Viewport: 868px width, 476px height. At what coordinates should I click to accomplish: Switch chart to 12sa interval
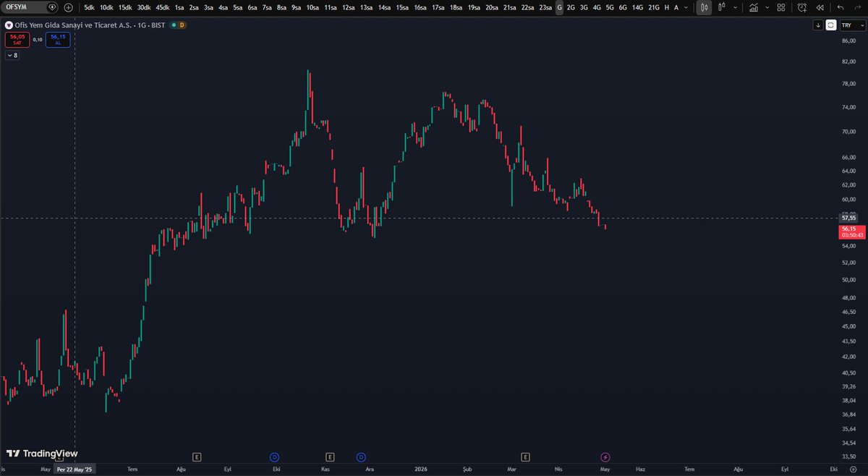[x=348, y=7]
